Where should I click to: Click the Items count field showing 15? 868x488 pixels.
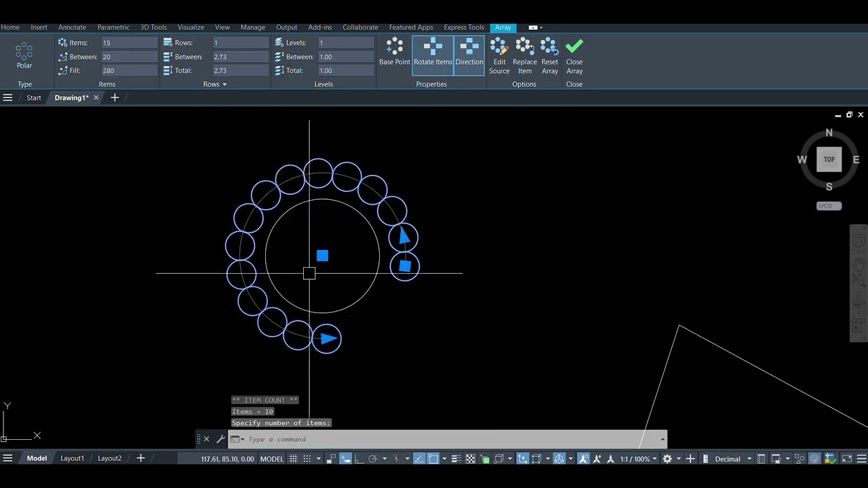coord(129,43)
